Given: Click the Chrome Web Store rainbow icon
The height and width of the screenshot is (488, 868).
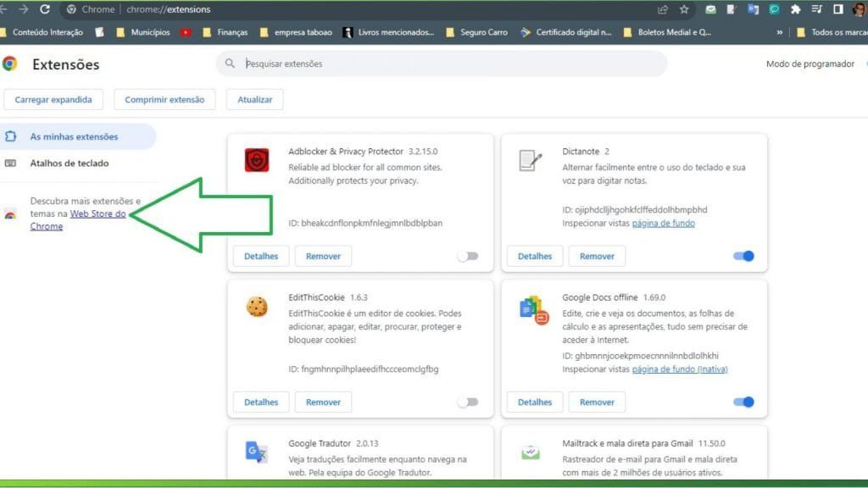Looking at the screenshot, I should click(10, 213).
